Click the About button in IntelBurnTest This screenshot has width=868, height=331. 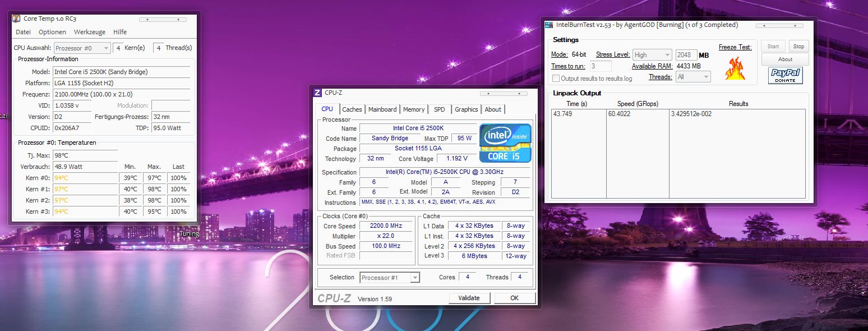(785, 59)
